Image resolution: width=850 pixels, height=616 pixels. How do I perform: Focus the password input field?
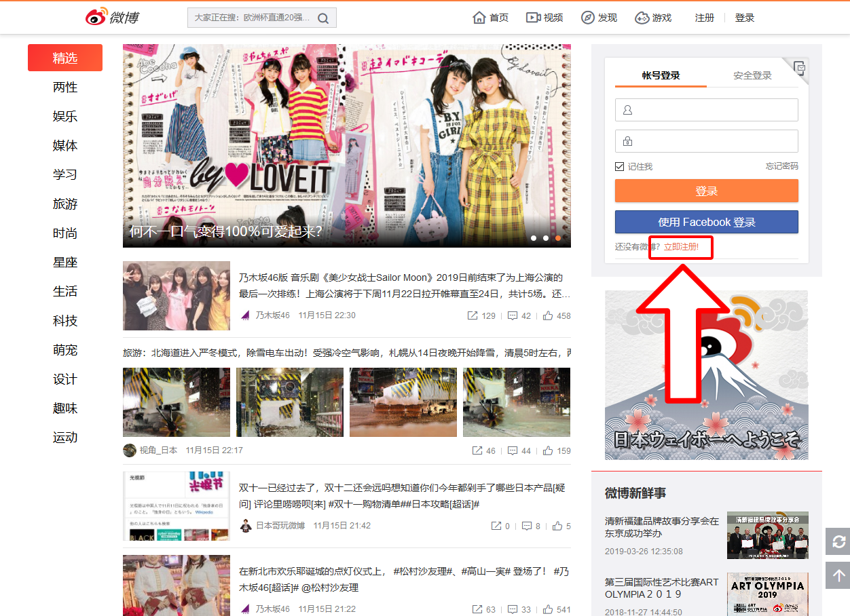[x=707, y=141]
